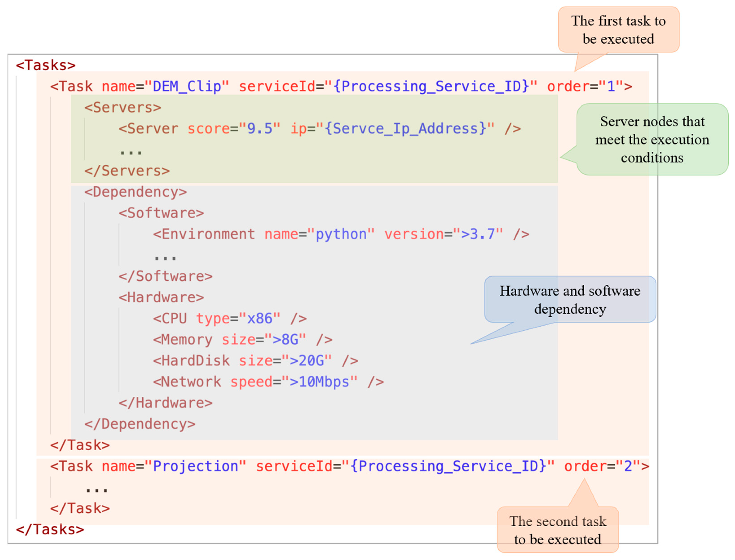The height and width of the screenshot is (560, 735).
Task: Click the opening Tasks root tag
Action: pos(46,65)
